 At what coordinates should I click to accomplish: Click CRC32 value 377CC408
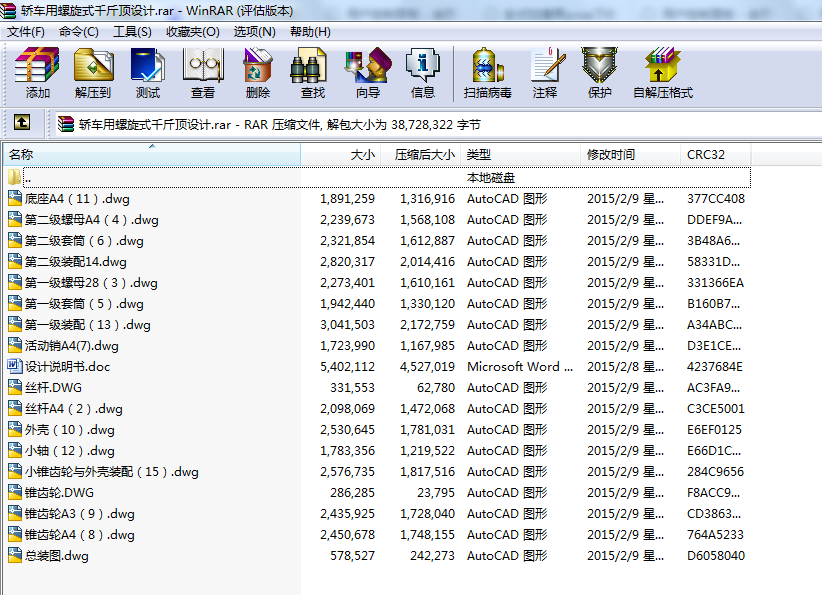[x=716, y=199]
